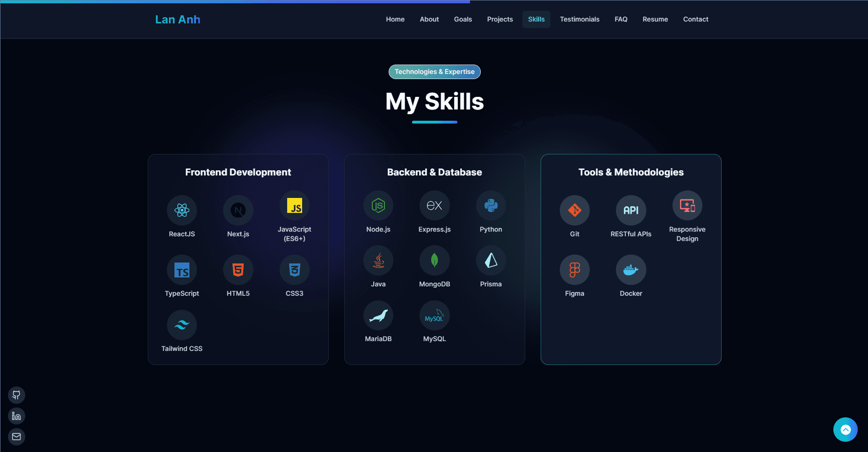This screenshot has width=868, height=452.
Task: Navigate to the Contact section
Action: 695,19
